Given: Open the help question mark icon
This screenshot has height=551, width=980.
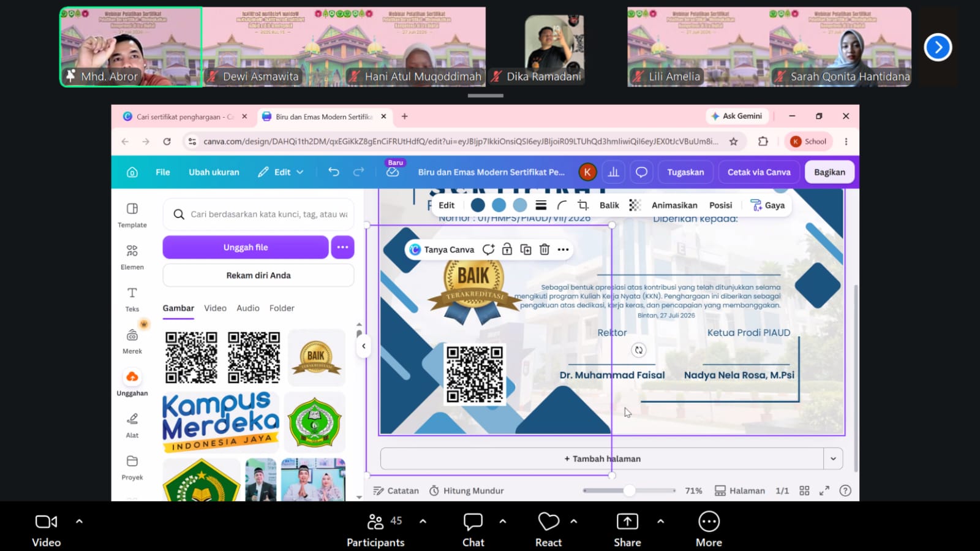Looking at the screenshot, I should (845, 490).
